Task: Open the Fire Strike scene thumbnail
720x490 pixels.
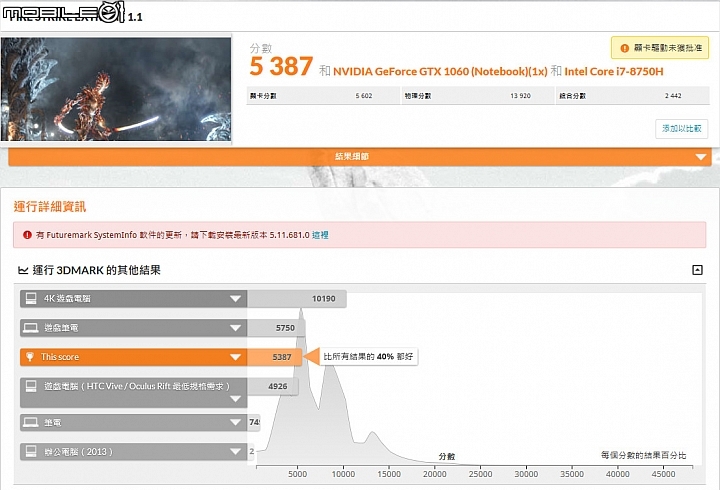Action: [x=116, y=89]
